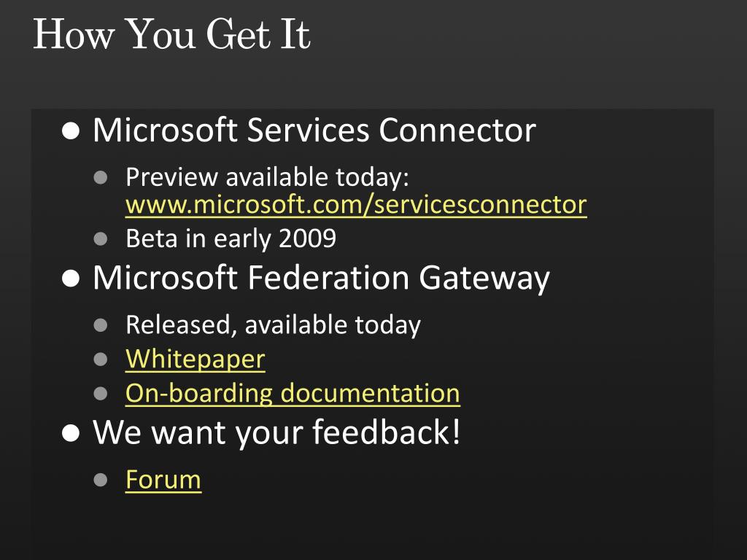The image size is (747, 560).
Task: Select the "Released, available today" text
Action: (x=273, y=325)
